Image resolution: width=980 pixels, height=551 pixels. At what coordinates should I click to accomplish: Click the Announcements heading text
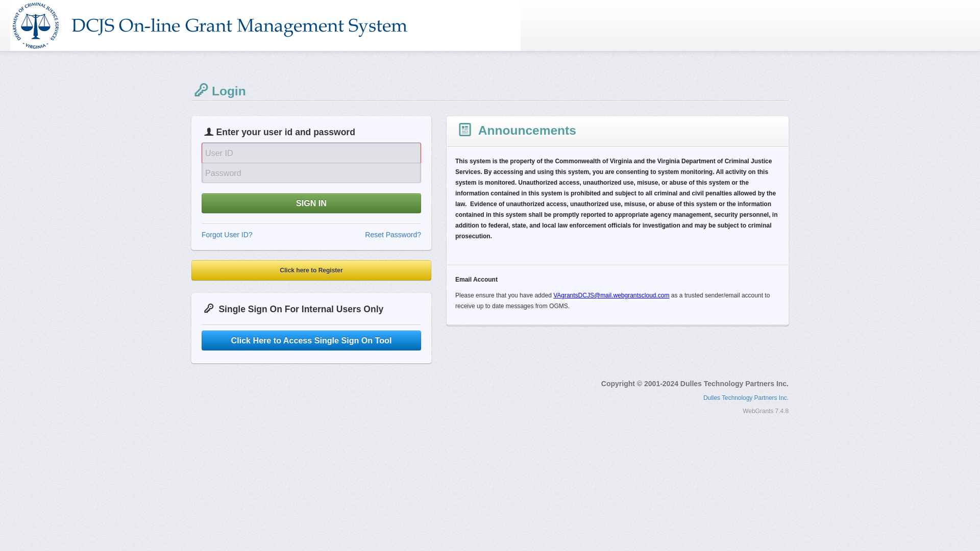tap(527, 131)
